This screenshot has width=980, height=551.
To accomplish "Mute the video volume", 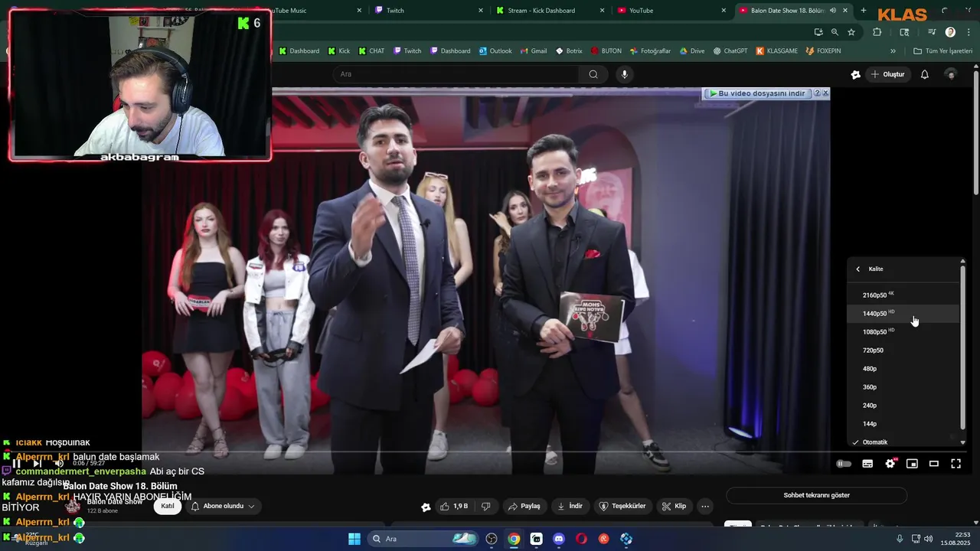I will coord(58,463).
